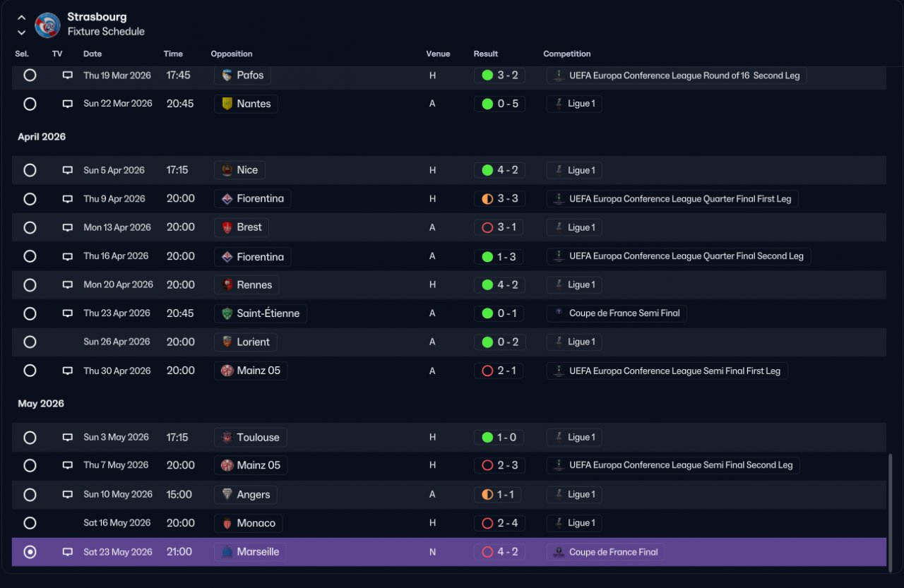
Task: Select the radio button for Lorient fixture
Action: click(x=30, y=342)
